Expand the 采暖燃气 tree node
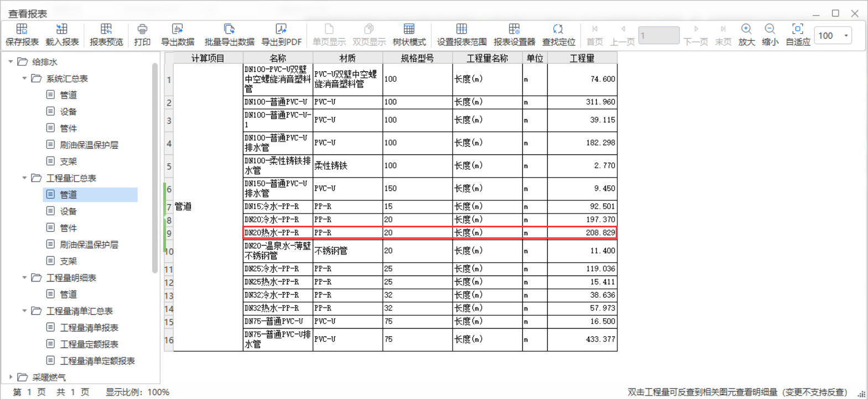The height and width of the screenshot is (400, 868). click(11, 377)
